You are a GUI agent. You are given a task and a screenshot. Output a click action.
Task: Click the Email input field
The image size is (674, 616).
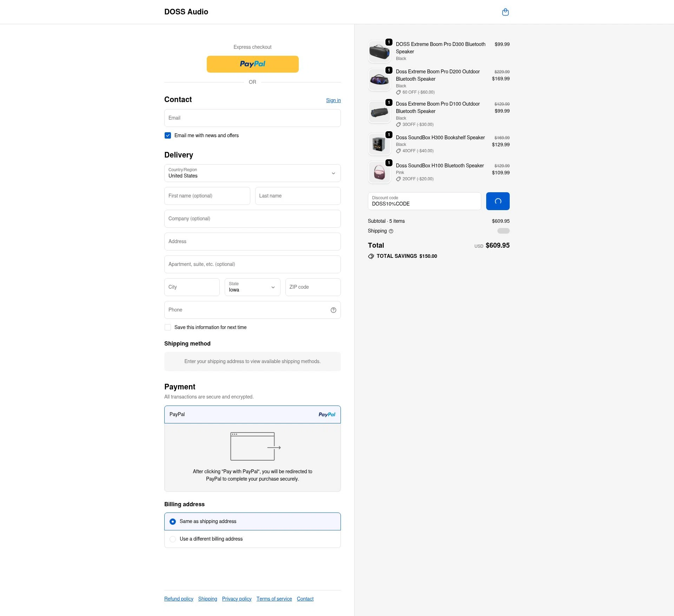[252, 118]
